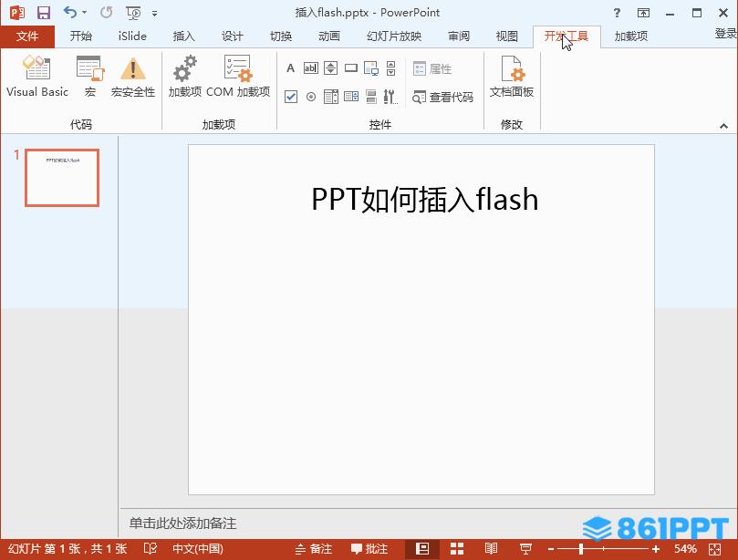Open the Visual Basic editor

37,77
